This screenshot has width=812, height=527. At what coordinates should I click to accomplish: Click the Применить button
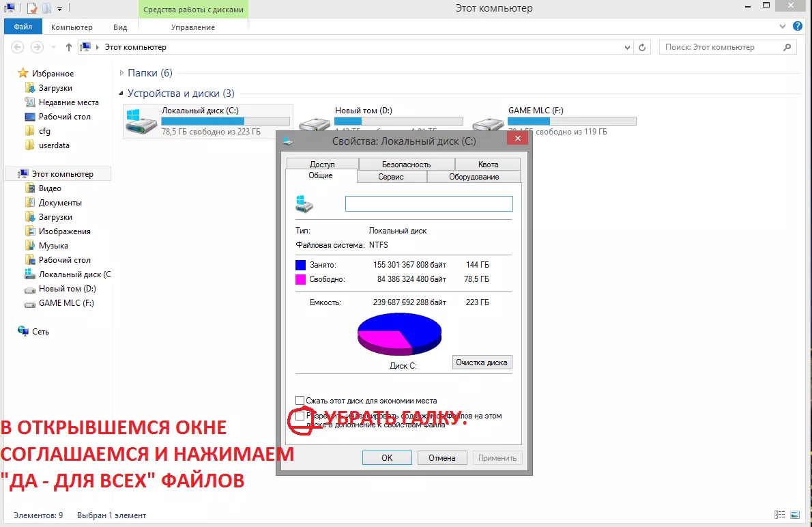coord(497,457)
